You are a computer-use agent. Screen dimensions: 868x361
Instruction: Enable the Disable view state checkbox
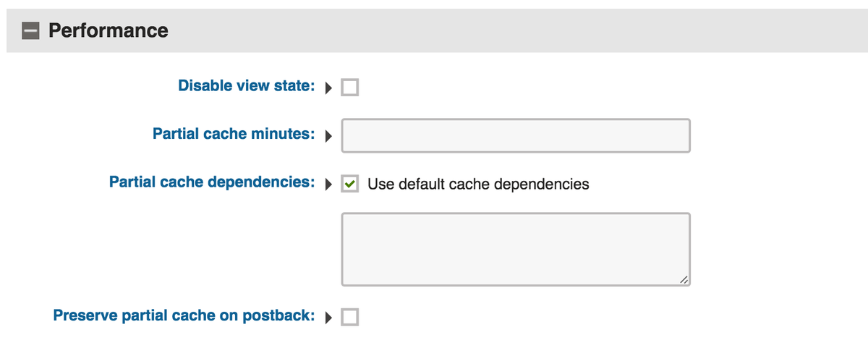[350, 88]
